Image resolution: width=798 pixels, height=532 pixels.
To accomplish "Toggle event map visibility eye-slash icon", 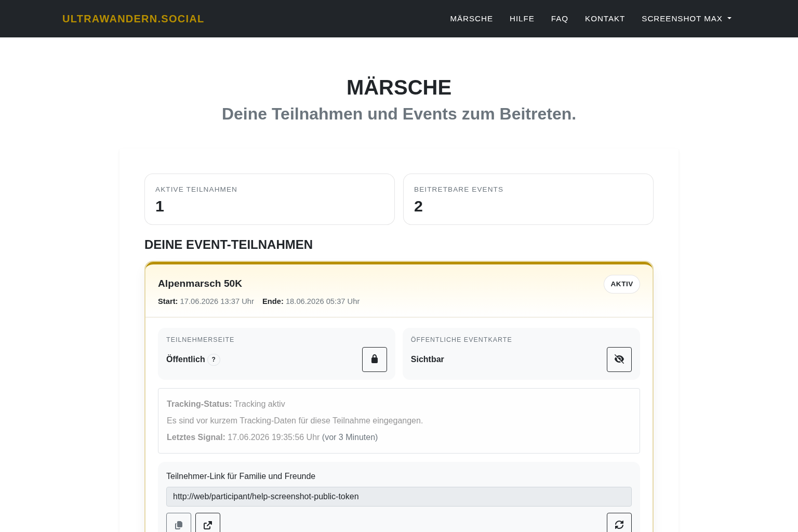I will tap(619, 360).
